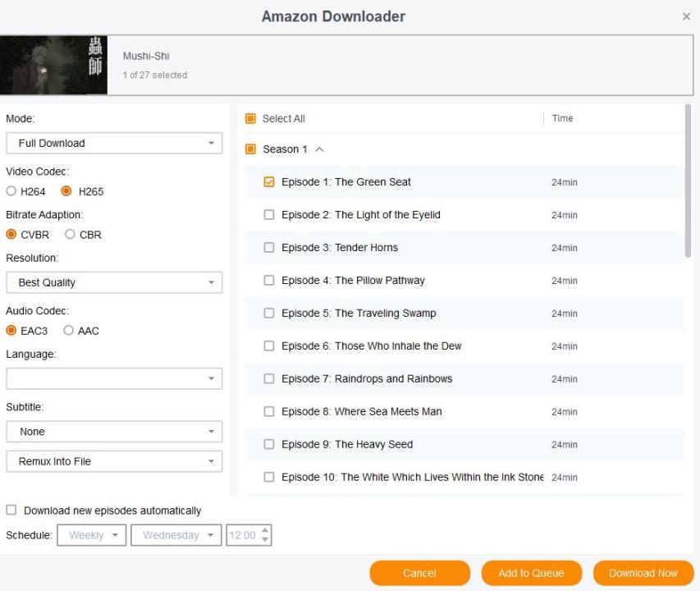
Task: Click the '1 of 27 selected' text
Action: (x=155, y=75)
